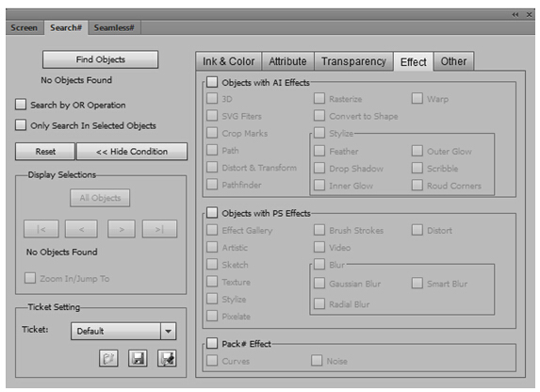Collapse conditions with Hide Condition button
This screenshot has width=540, height=392.
[x=132, y=152]
